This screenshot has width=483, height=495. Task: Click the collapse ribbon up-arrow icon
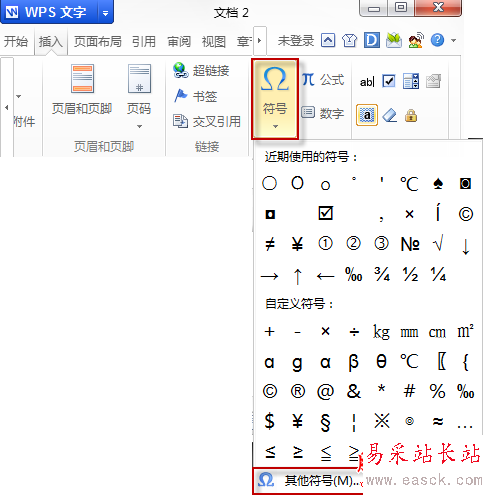[x=328, y=40]
